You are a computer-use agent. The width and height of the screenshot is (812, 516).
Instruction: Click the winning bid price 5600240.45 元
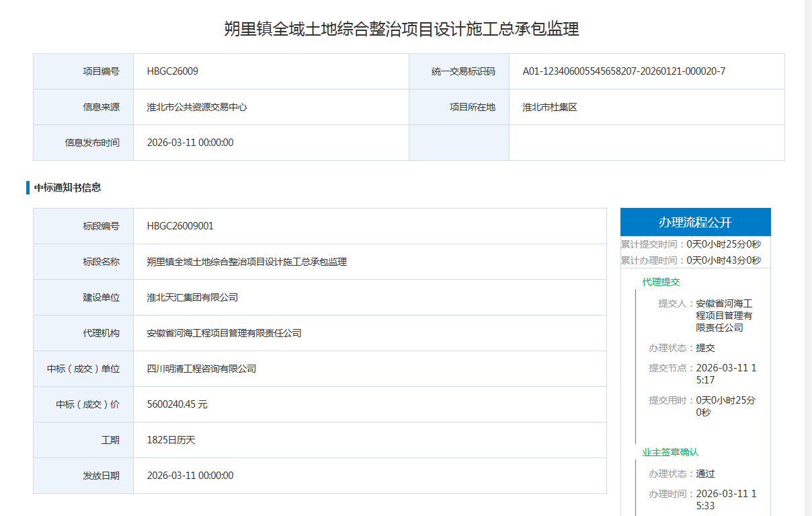click(177, 404)
